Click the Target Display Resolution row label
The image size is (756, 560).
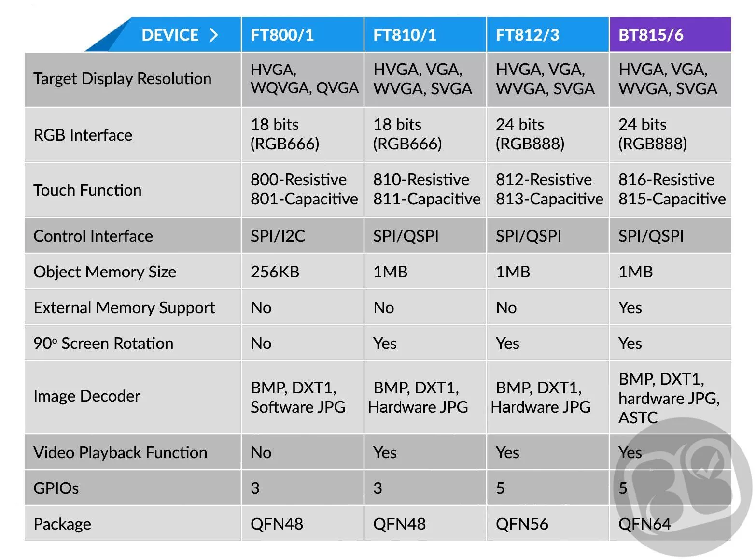coord(123,78)
